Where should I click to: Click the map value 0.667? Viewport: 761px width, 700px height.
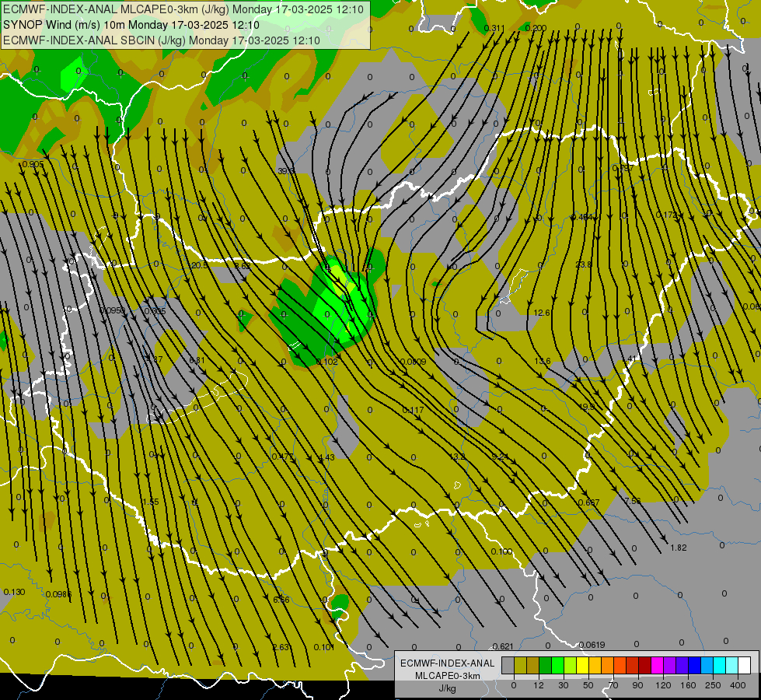pyautogui.click(x=588, y=502)
